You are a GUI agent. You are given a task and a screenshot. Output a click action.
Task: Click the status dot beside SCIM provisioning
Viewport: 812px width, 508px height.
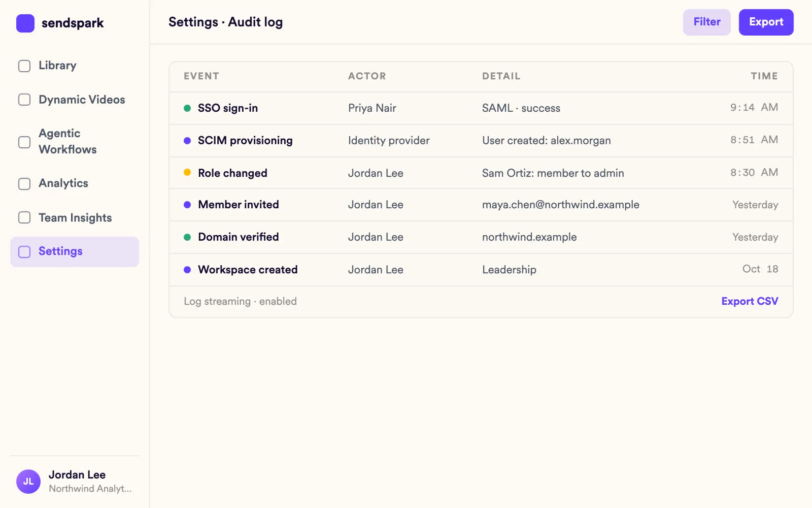click(187, 141)
